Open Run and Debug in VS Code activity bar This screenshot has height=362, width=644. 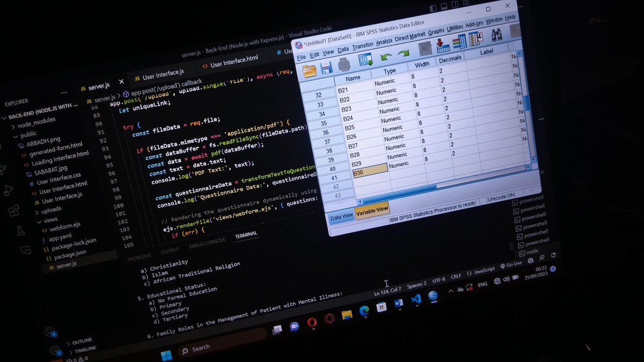click(x=9, y=190)
